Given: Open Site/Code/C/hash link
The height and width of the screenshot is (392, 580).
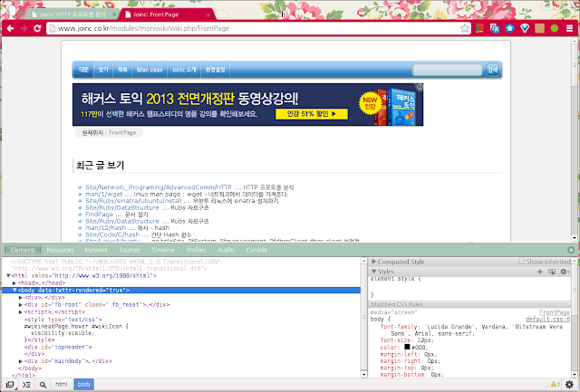Looking at the screenshot, I should 112,234.
